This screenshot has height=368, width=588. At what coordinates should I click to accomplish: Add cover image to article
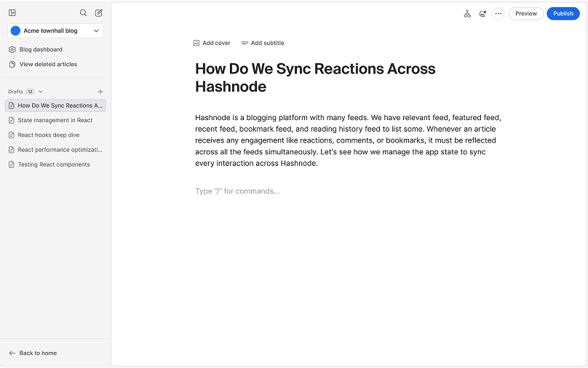point(212,43)
